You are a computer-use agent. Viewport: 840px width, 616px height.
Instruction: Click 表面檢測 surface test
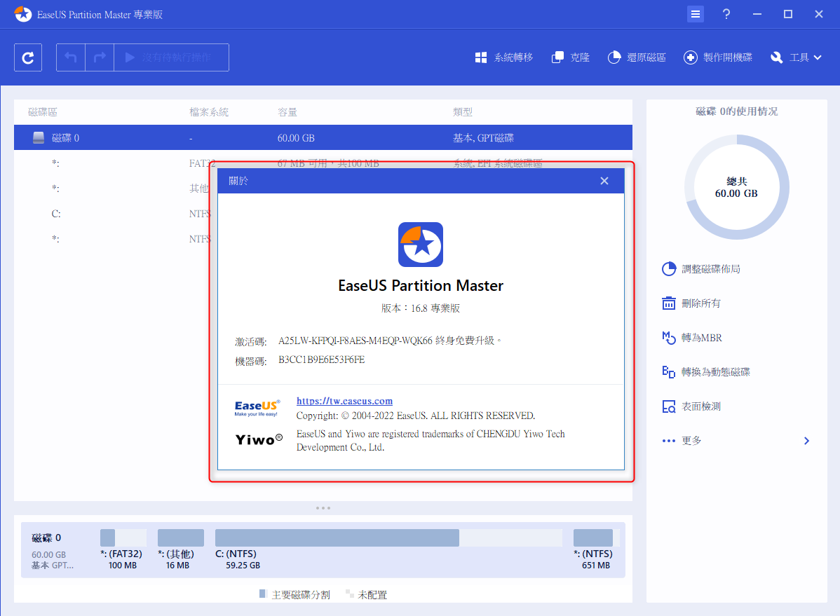click(x=691, y=406)
